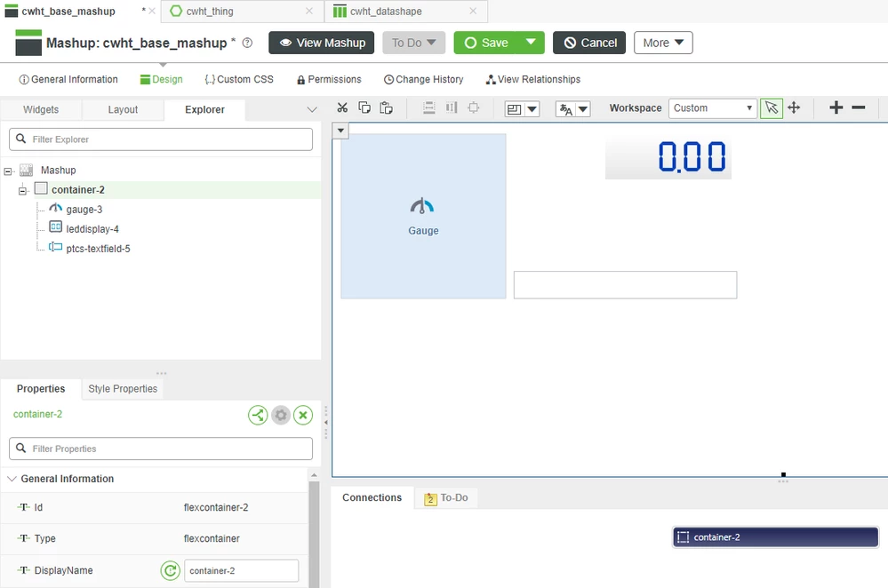888x588 pixels.
Task: Click the align vertically toolbar icon
Action: tap(429, 107)
